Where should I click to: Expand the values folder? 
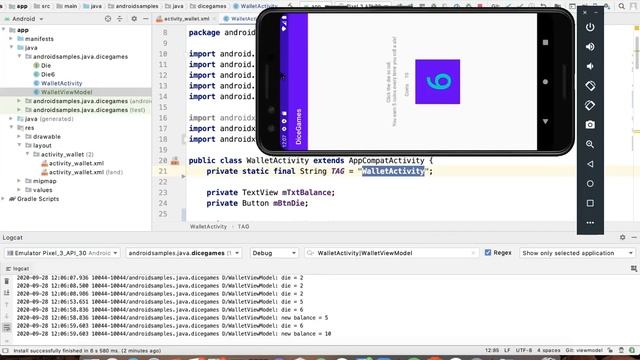(x=19, y=190)
